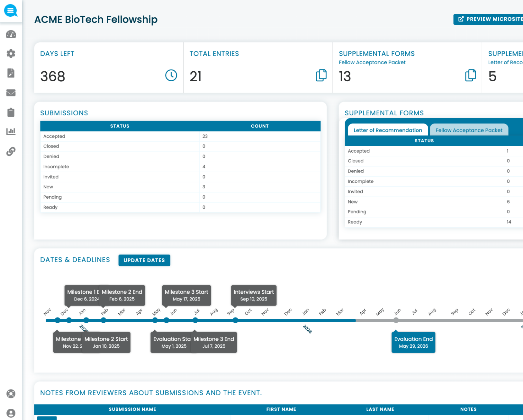View reports with the bar chart icon
This screenshot has height=420, width=523.
tap(11, 132)
